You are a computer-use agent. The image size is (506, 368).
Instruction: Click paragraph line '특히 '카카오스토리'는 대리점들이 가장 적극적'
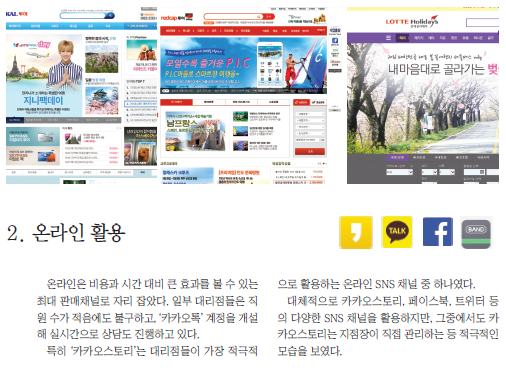pos(152,351)
